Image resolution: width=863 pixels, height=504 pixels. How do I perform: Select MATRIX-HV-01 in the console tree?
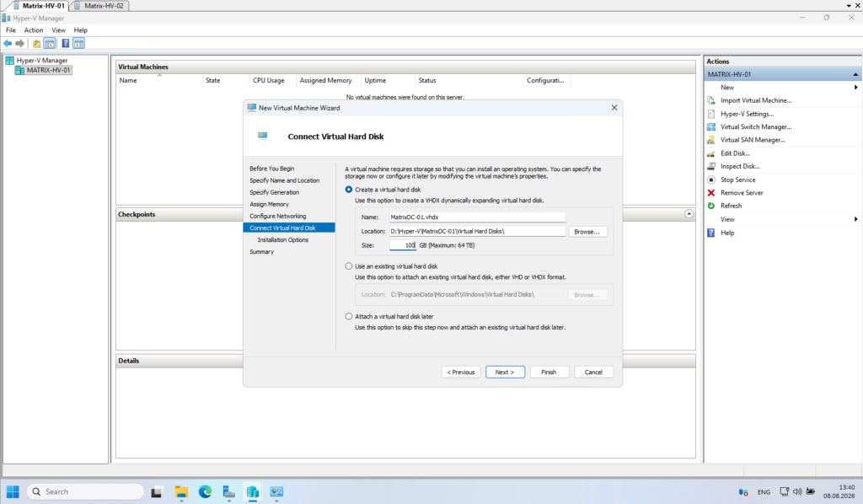(x=43, y=71)
